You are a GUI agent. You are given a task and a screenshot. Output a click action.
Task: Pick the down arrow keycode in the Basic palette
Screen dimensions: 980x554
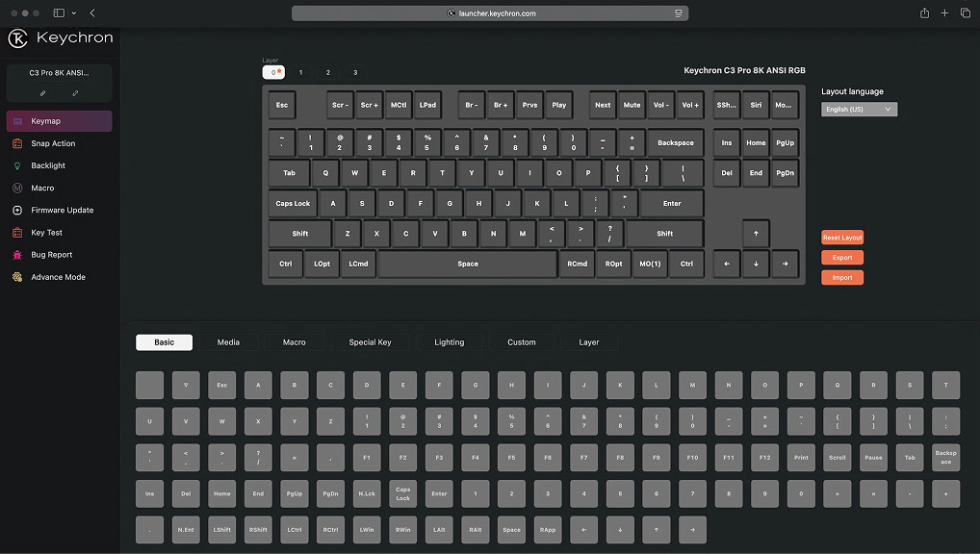[620, 530]
